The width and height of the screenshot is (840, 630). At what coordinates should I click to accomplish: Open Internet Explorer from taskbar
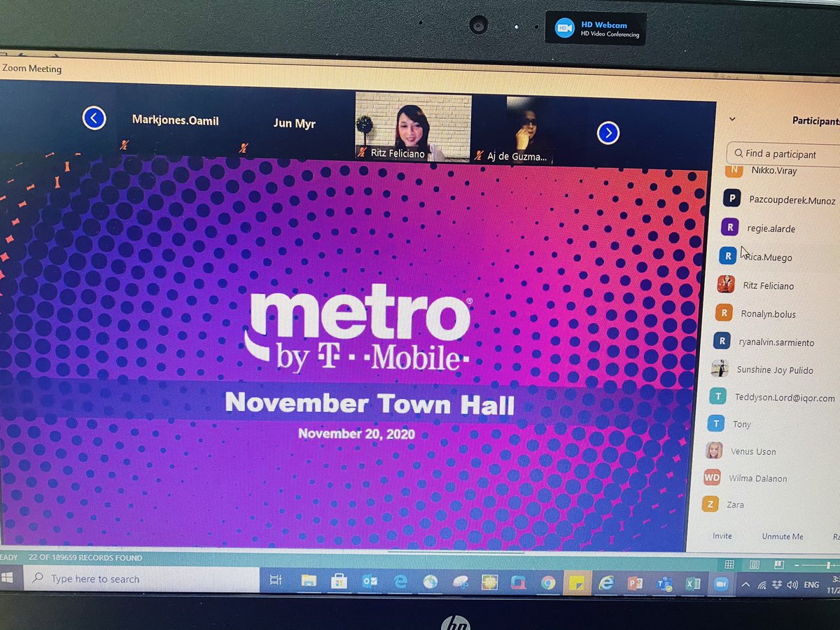click(x=605, y=583)
